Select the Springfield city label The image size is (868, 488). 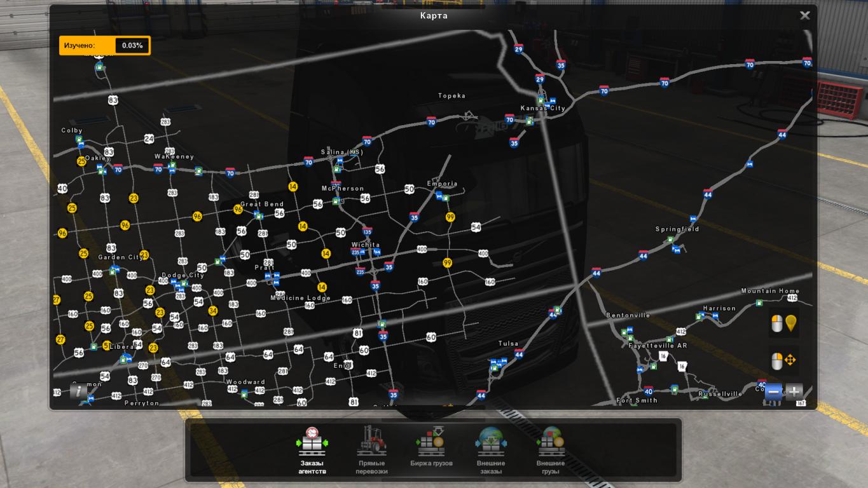tap(677, 229)
